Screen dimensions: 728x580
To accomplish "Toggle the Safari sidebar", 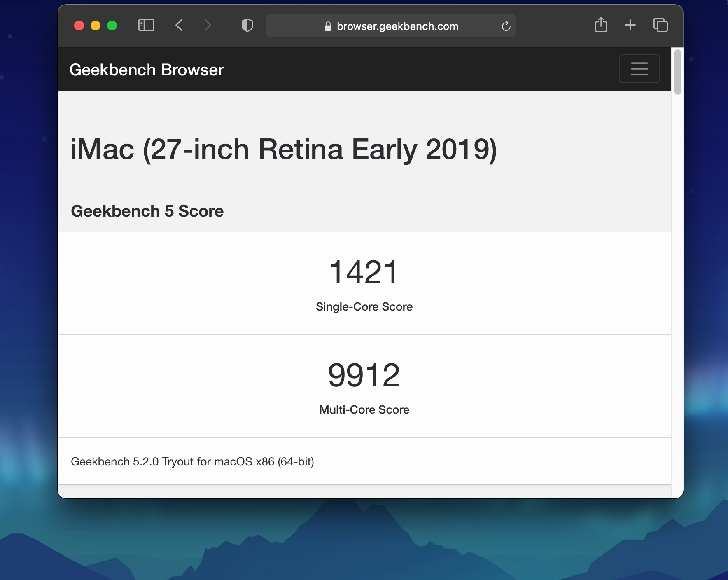I will (146, 26).
